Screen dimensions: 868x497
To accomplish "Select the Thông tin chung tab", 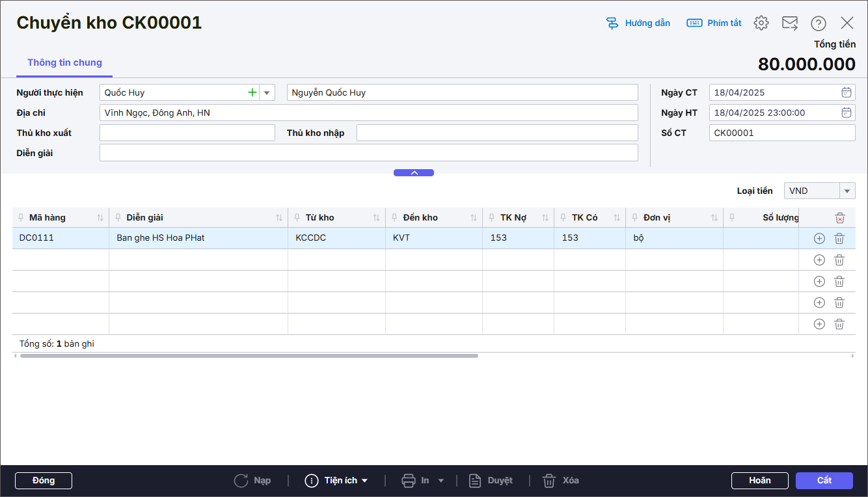I will click(64, 63).
